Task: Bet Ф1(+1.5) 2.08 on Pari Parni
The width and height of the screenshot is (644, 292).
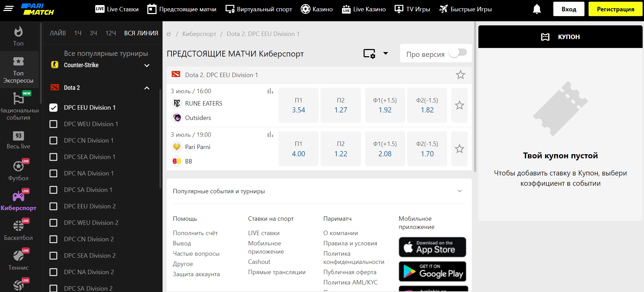Action: point(385,149)
